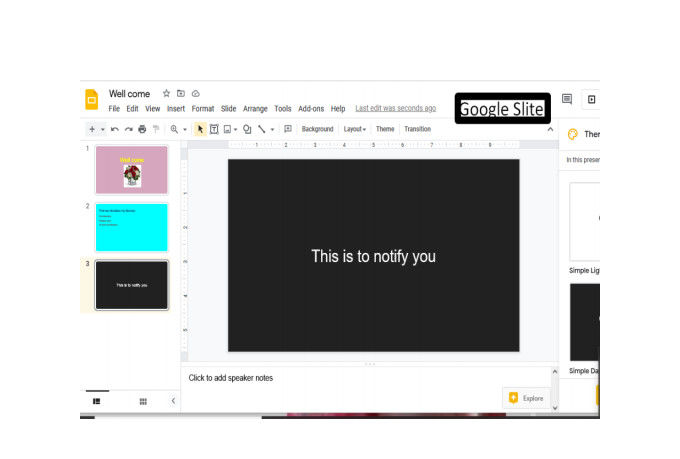The height and width of the screenshot is (459, 680).
Task: Open the Edit menu
Action: pyautogui.click(x=132, y=108)
